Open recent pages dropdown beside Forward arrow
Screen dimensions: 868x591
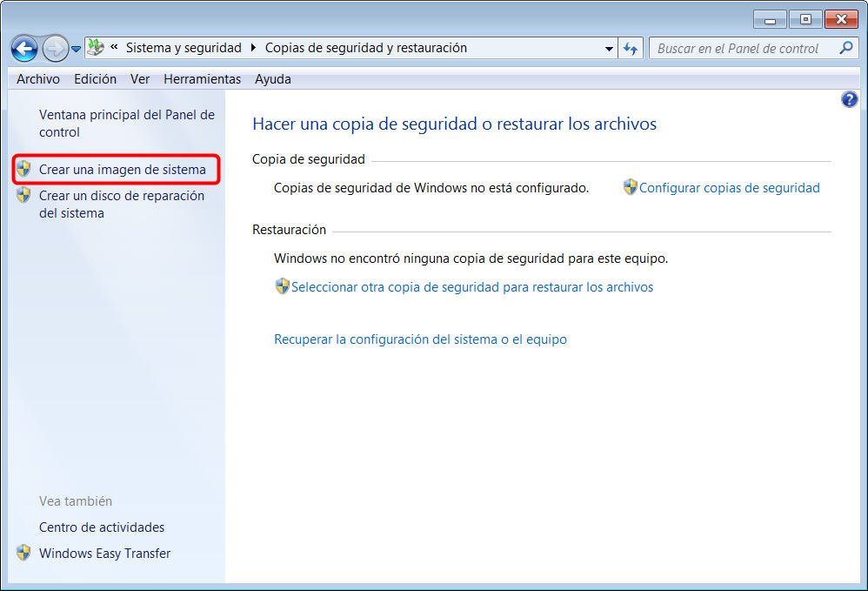(76, 50)
